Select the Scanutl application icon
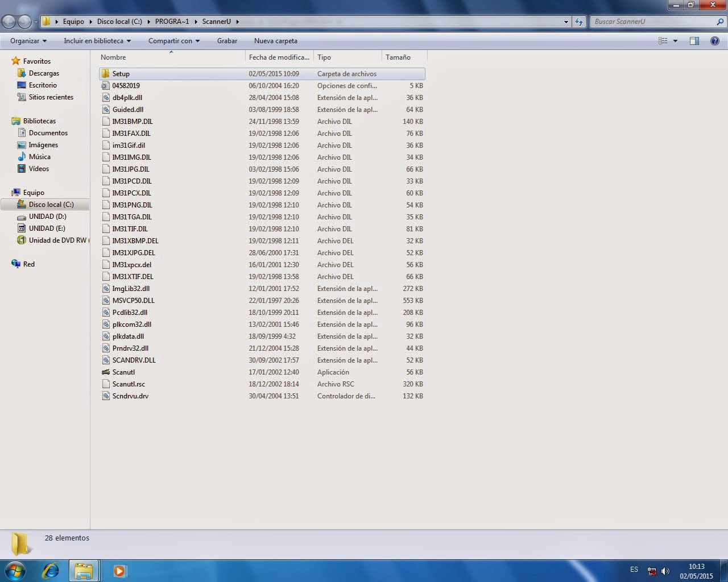The width and height of the screenshot is (728, 582). pos(105,372)
